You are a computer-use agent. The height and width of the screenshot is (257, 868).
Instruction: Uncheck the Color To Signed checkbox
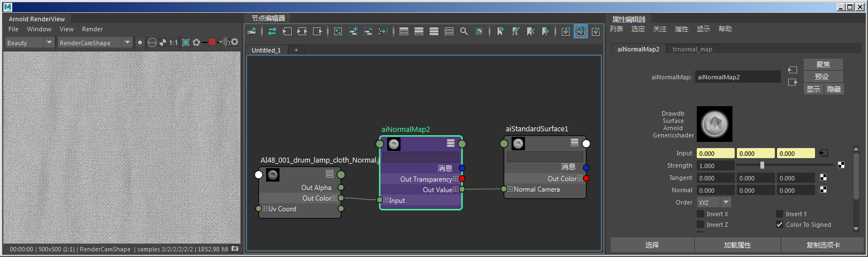click(779, 225)
